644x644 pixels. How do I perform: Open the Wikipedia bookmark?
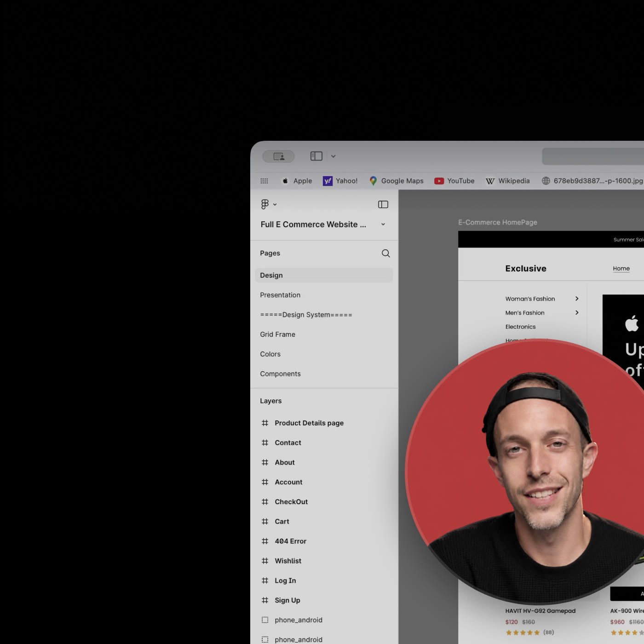508,181
